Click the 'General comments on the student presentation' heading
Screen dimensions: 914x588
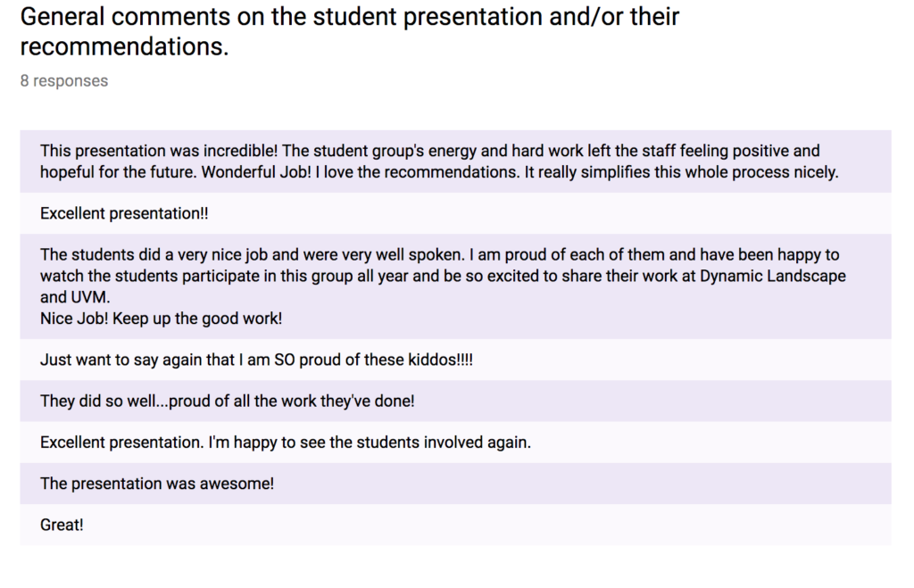[350, 31]
